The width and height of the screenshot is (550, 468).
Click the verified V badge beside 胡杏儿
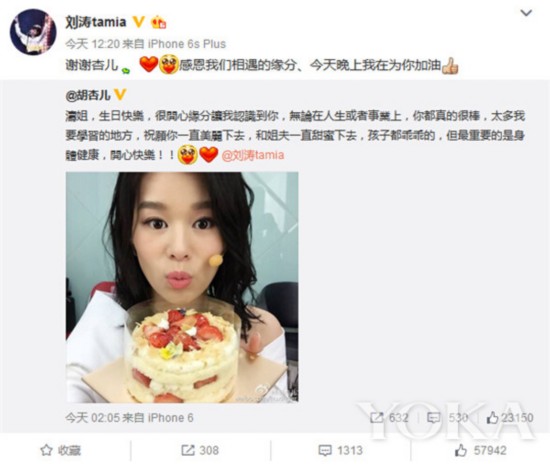click(x=120, y=94)
